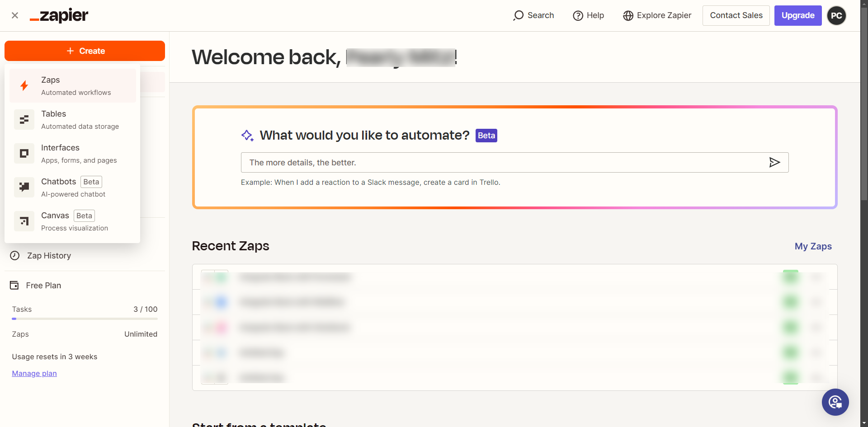Open Search in the top bar
The height and width of the screenshot is (427, 868).
[534, 16]
